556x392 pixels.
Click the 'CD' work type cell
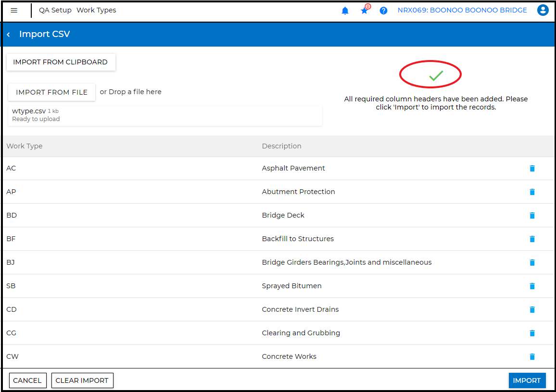coord(12,309)
